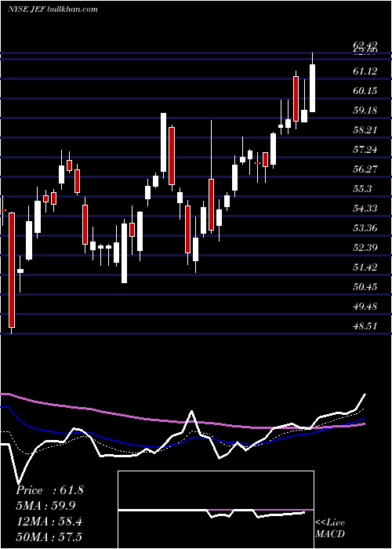Select the 51.42 price axis label
The width and height of the screenshot is (392, 549).
[x=365, y=267]
